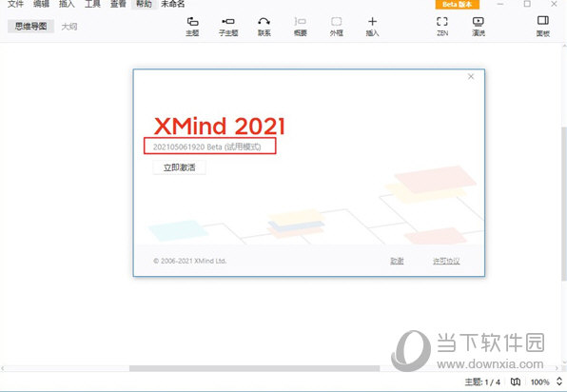
Task: Adjust zoom with the 100% stepper arrows
Action: (559, 382)
